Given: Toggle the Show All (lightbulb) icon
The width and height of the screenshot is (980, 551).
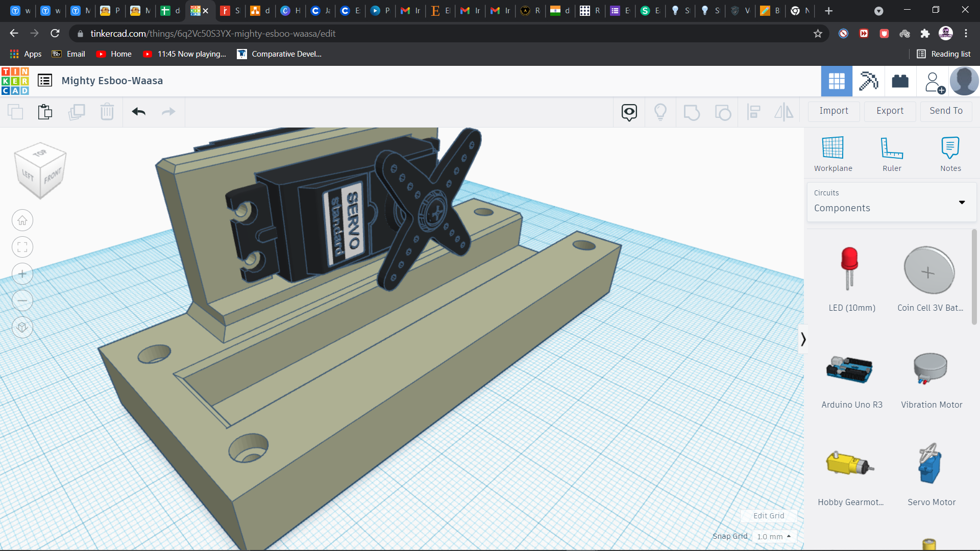Looking at the screenshot, I should 660,112.
